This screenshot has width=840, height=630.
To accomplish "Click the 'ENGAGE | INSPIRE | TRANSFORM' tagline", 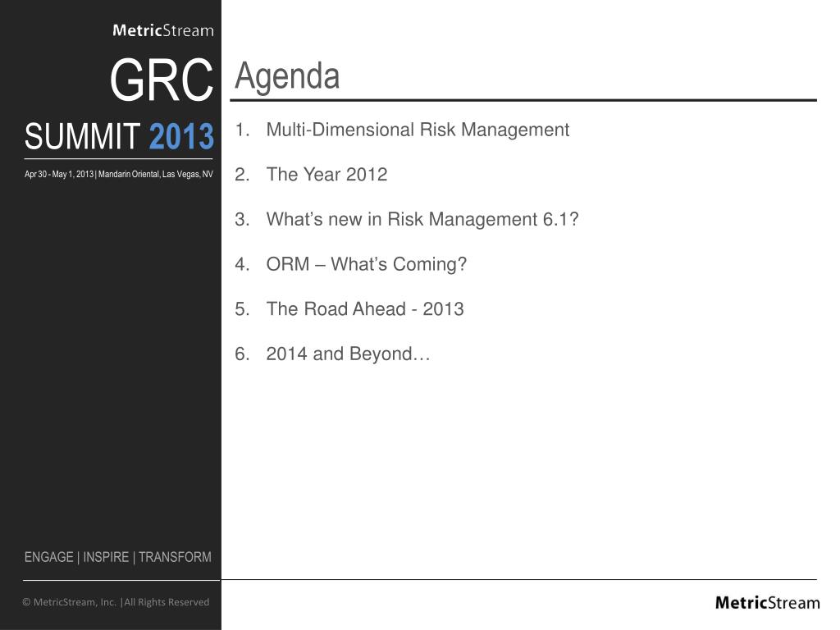I will click(118, 557).
